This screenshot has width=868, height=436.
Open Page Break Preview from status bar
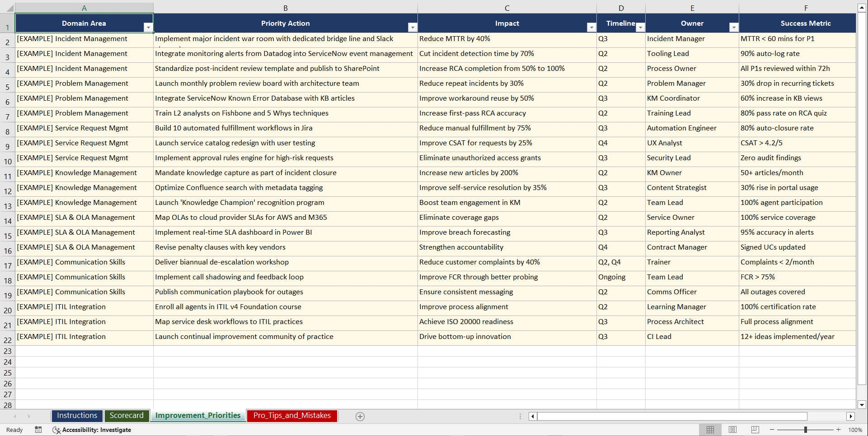point(755,430)
